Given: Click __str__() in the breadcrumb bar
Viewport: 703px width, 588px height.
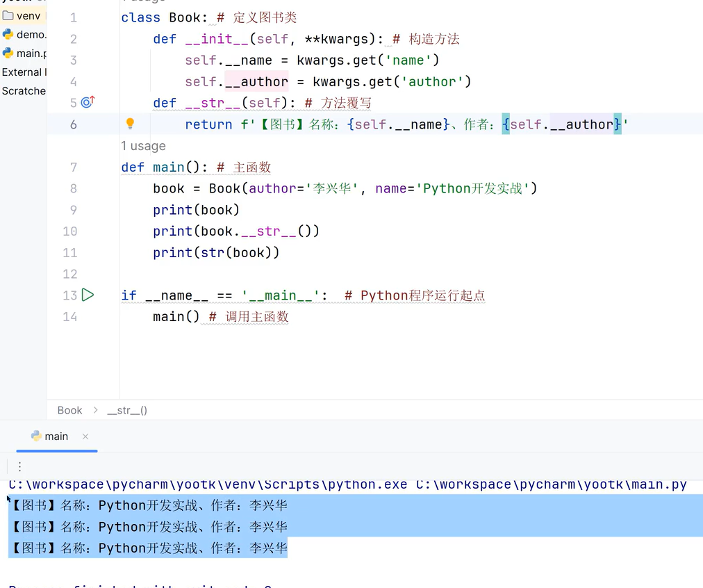Looking at the screenshot, I should click(x=127, y=410).
